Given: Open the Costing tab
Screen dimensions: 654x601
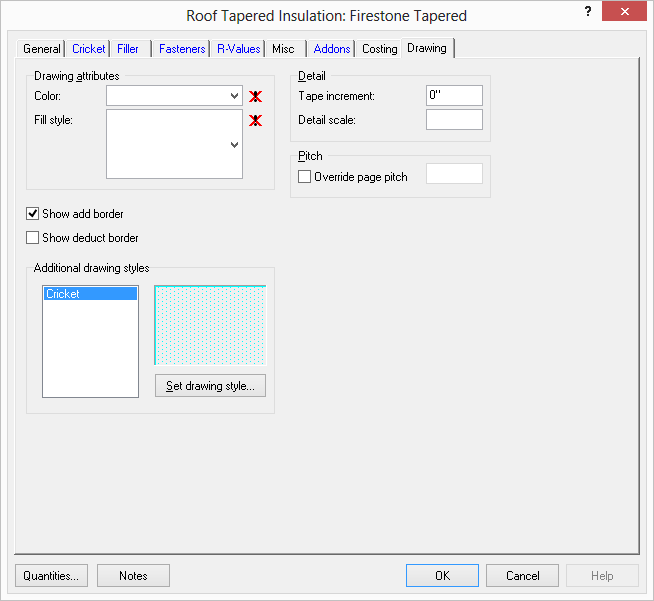Looking at the screenshot, I should (x=379, y=49).
